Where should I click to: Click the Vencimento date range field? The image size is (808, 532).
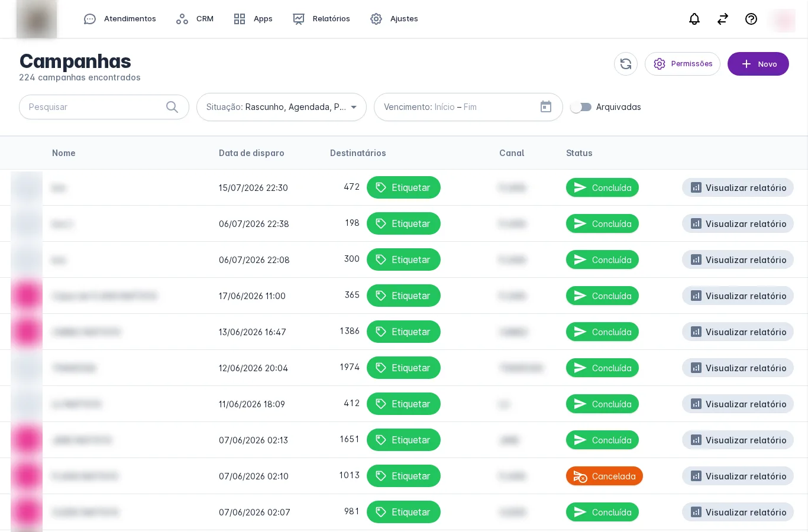(x=468, y=107)
